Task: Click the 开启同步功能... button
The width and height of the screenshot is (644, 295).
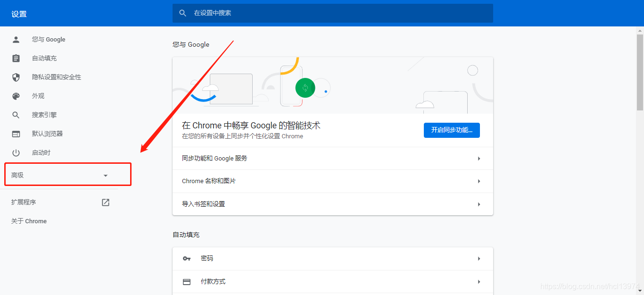Action: click(452, 130)
